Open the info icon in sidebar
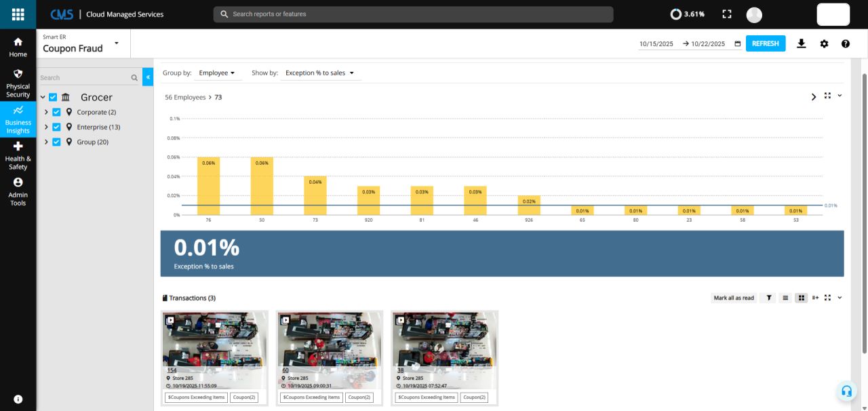Screen dimensions: 868x411 click(x=18, y=399)
